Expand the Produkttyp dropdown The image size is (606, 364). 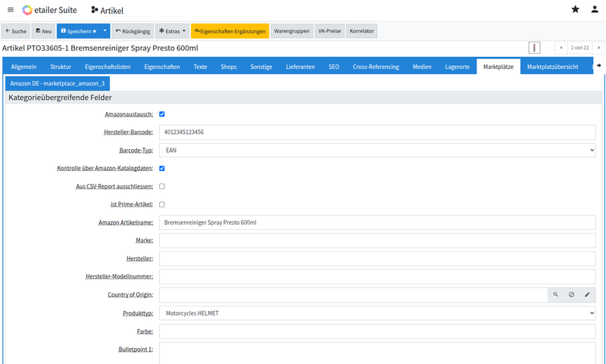point(377,313)
